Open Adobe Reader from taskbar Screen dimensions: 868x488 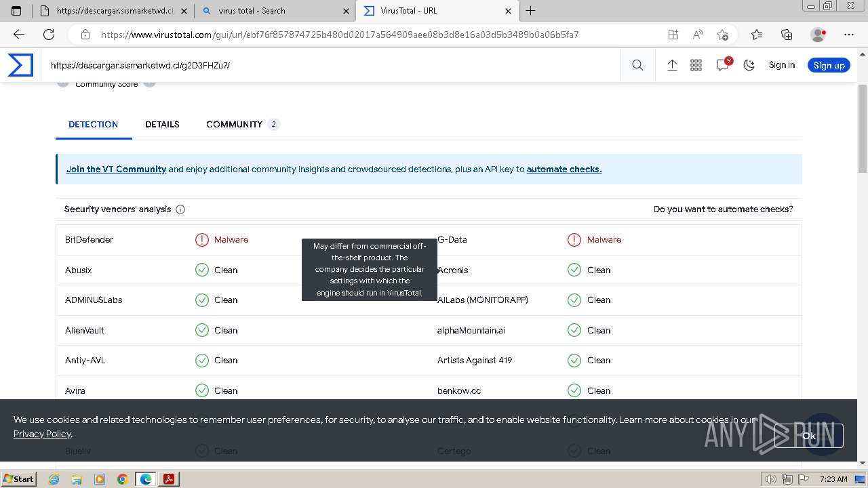pyautogui.click(x=169, y=479)
